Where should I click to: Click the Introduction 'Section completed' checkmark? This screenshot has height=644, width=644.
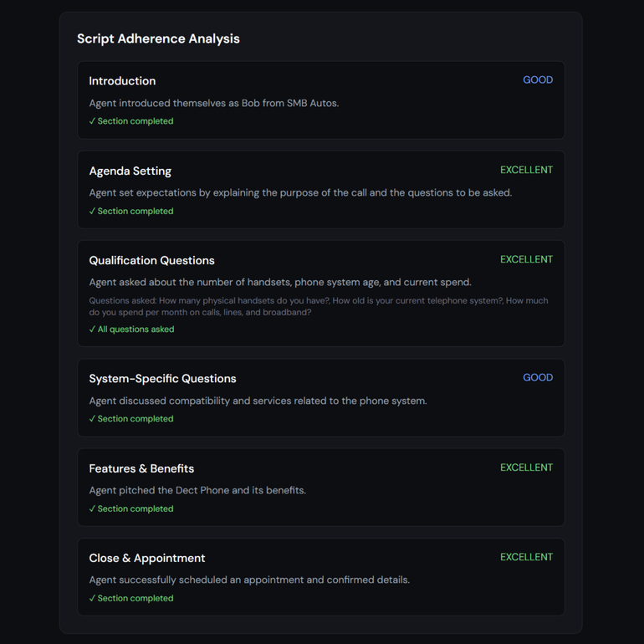point(131,121)
